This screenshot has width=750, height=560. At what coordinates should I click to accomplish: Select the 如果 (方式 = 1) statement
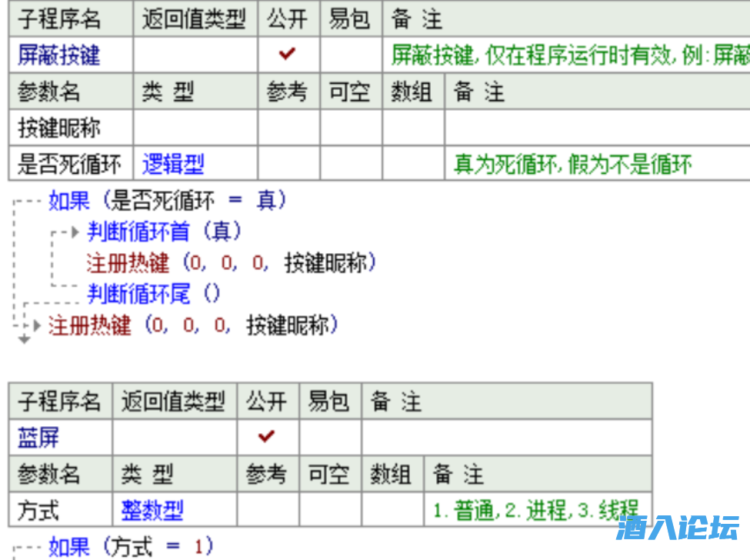coord(131,547)
